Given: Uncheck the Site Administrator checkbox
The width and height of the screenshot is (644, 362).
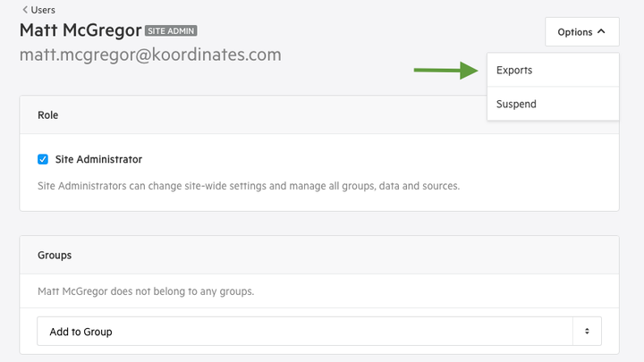Looking at the screenshot, I should pos(43,159).
